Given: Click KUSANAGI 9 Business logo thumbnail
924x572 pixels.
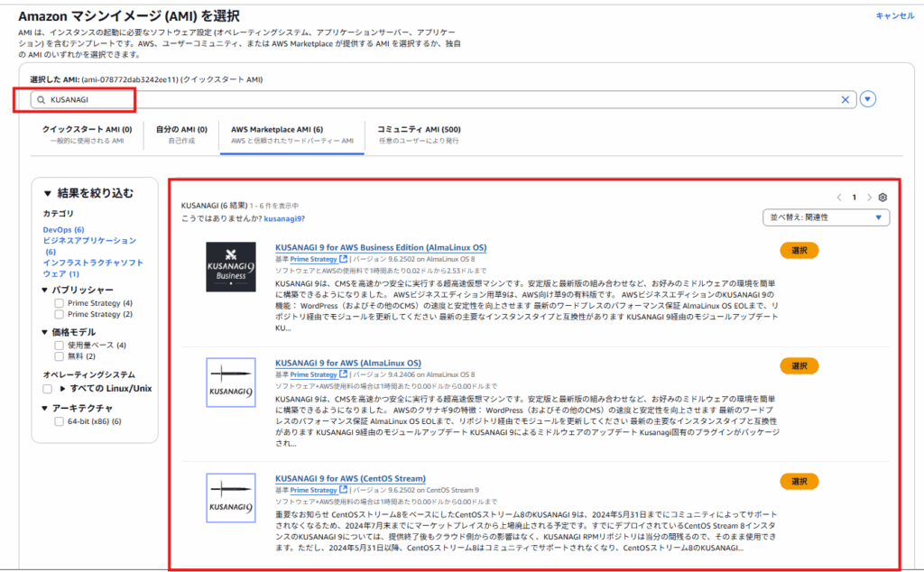Looking at the screenshot, I should 231,267.
